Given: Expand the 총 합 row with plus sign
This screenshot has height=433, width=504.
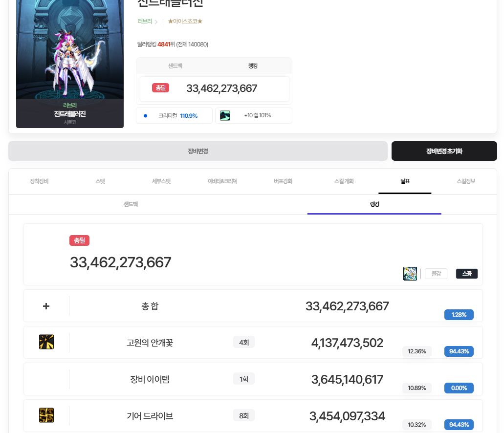Looking at the screenshot, I should (x=46, y=306).
